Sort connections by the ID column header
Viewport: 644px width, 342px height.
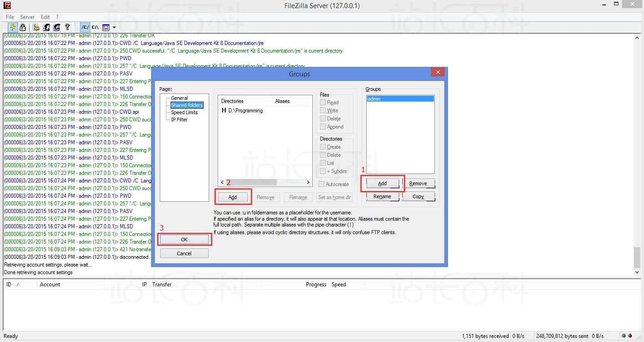click(19, 284)
